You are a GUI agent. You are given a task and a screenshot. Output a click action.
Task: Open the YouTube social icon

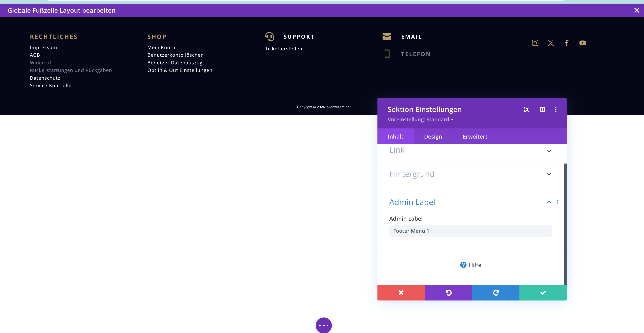pyautogui.click(x=582, y=43)
